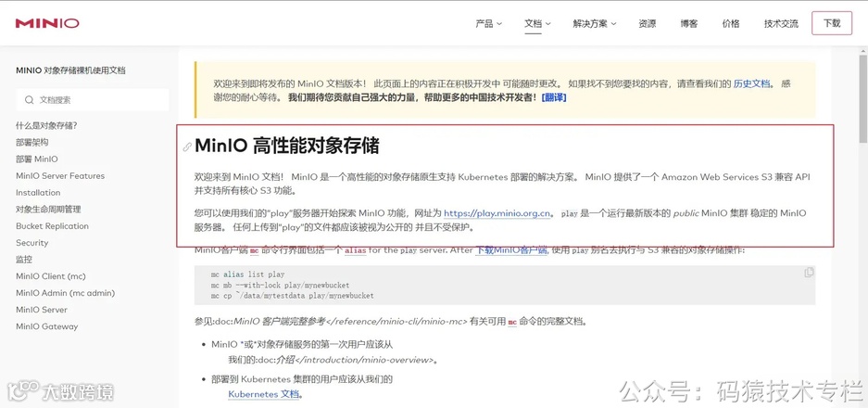Focus the 文档搜索 search field

tap(93, 100)
